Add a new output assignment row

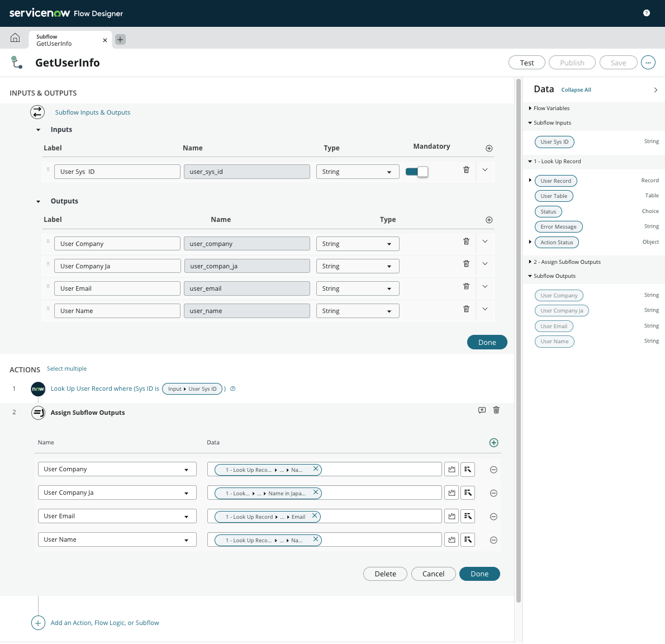click(493, 443)
